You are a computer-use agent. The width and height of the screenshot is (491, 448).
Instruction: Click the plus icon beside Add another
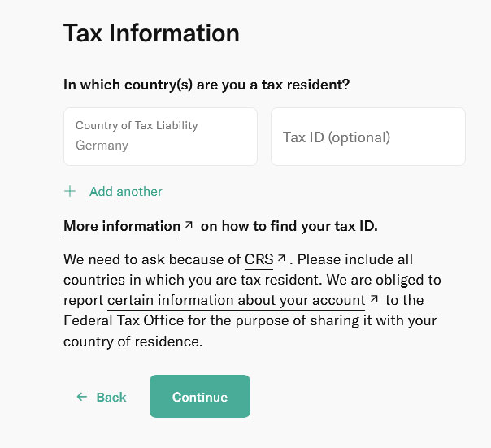(70, 192)
